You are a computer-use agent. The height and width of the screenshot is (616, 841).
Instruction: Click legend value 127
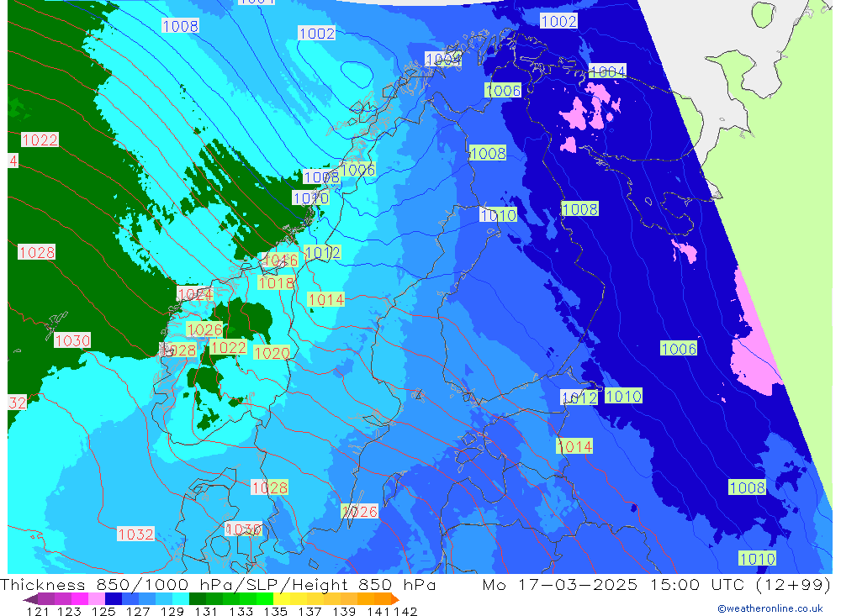tap(138, 612)
